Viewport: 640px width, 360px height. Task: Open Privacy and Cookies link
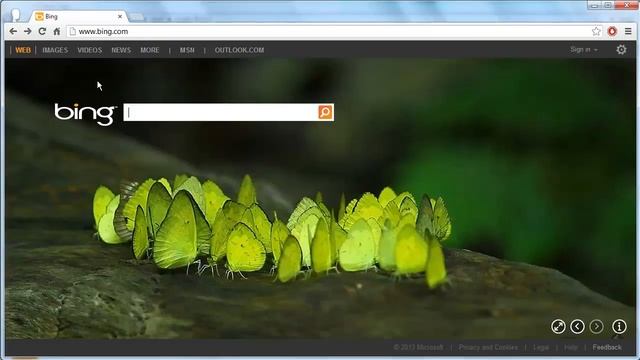(488, 347)
